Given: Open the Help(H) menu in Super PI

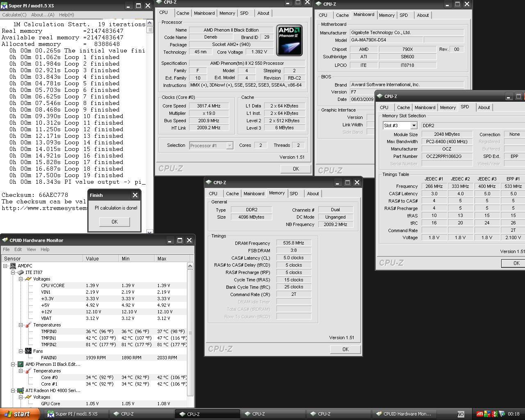Looking at the screenshot, I should 66,15.
